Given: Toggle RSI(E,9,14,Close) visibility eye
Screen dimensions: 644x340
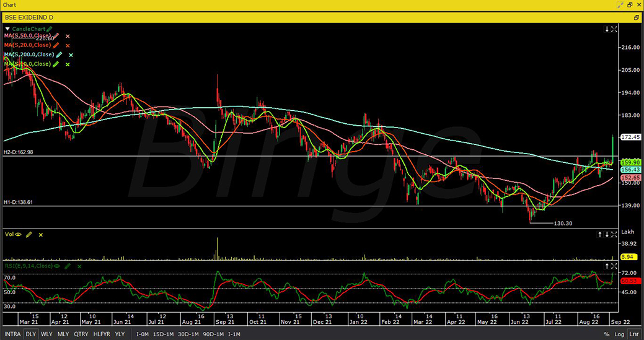Looking at the screenshot, I should (56, 266).
